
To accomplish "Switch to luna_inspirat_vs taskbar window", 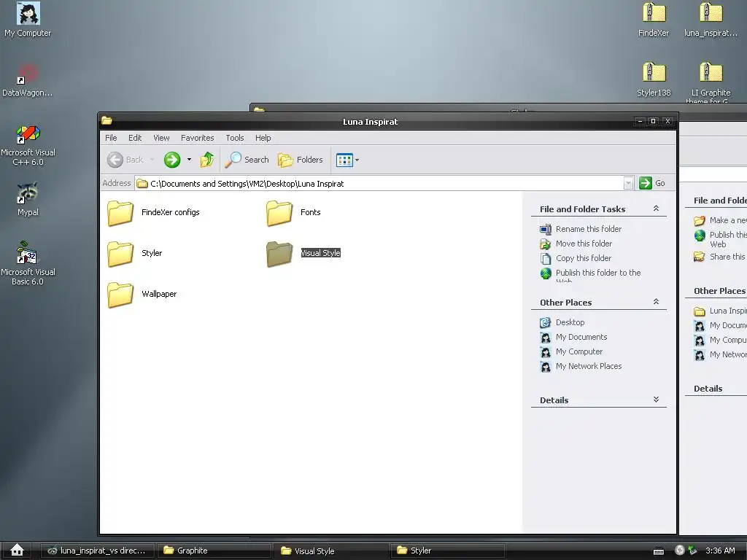I will click(97, 551).
